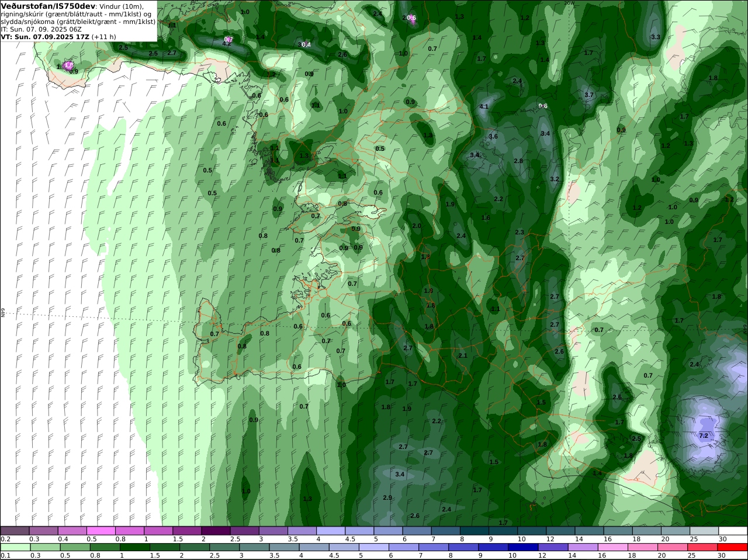Pick the 4.5 swatch in the upper legend row
The image size is (748, 560).
point(359,531)
